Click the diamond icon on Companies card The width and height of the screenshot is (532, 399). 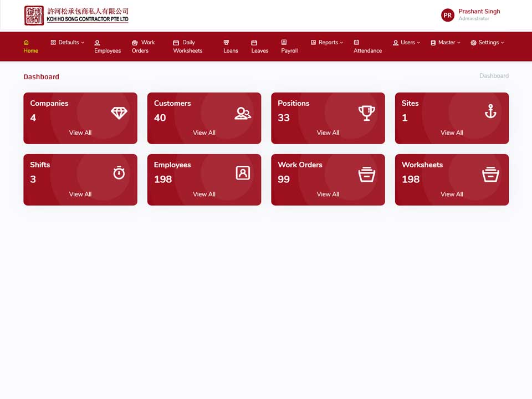click(119, 112)
